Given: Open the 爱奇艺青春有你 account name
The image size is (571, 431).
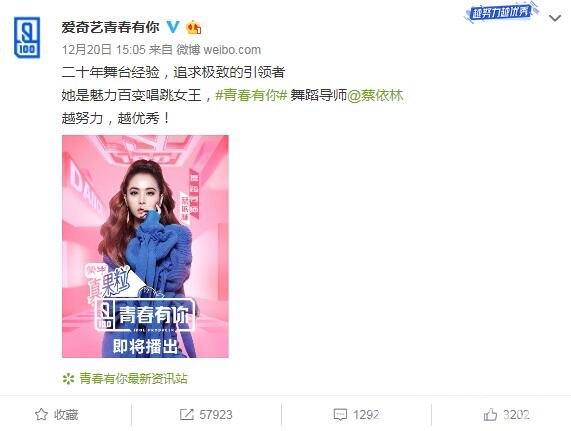Looking at the screenshot, I should 110,27.
